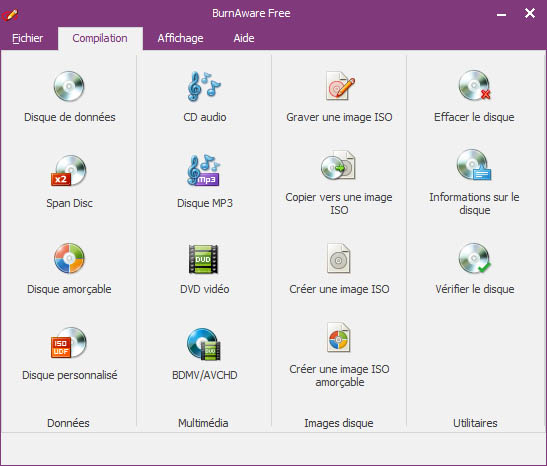
Task: Select the Disque amorçable colored disc icon
Action: tap(69, 258)
